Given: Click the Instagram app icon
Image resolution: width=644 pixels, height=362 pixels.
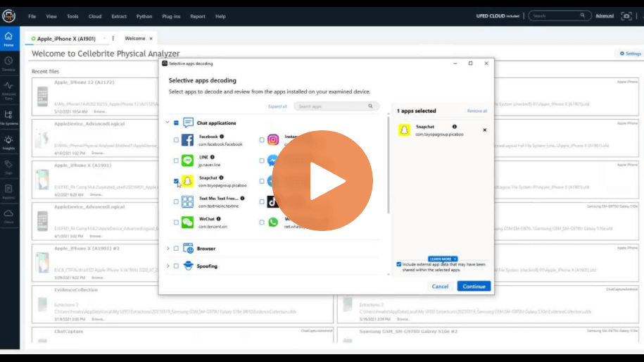Looking at the screenshot, I should pos(272,139).
